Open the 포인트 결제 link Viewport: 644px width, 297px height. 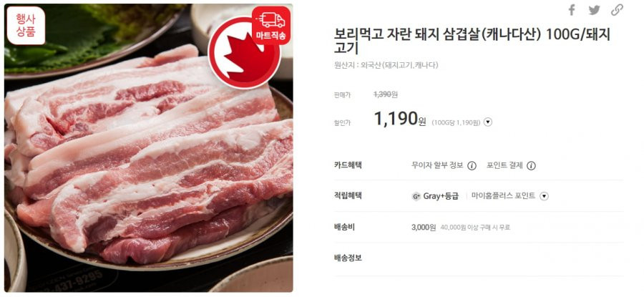[504, 165]
